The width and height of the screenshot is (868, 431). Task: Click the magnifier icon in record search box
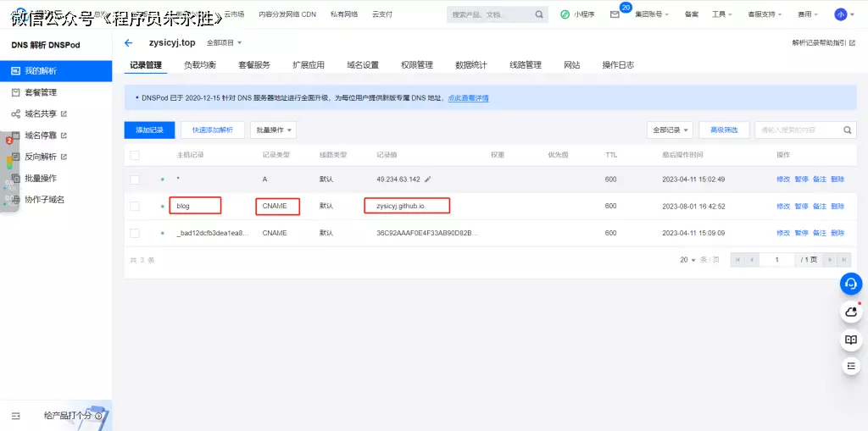coord(847,130)
